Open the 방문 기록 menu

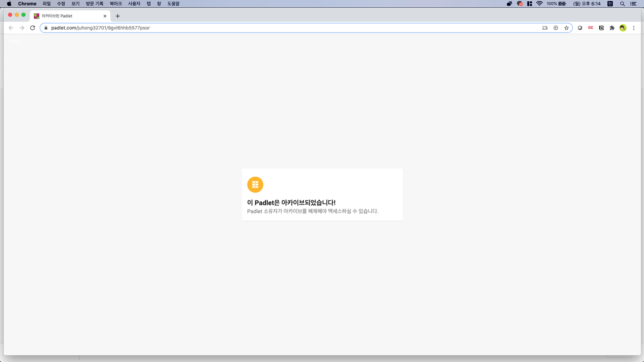coord(95,4)
